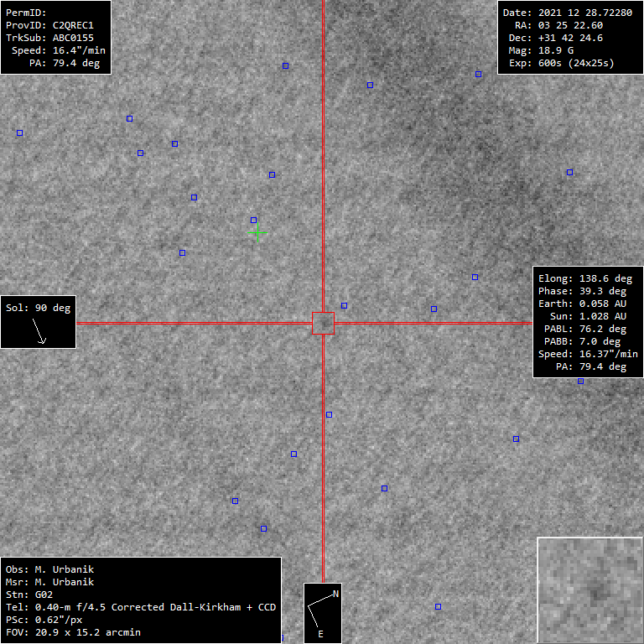Click the Tel 0.40-m Dall-Kirkham line
The width and height of the screenshot is (644, 644).
click(141, 607)
